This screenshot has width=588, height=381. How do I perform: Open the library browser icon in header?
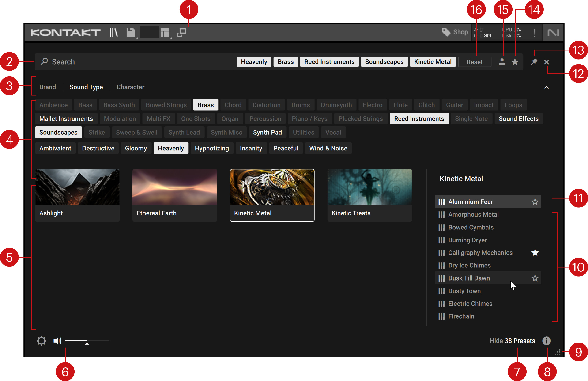[113, 32]
